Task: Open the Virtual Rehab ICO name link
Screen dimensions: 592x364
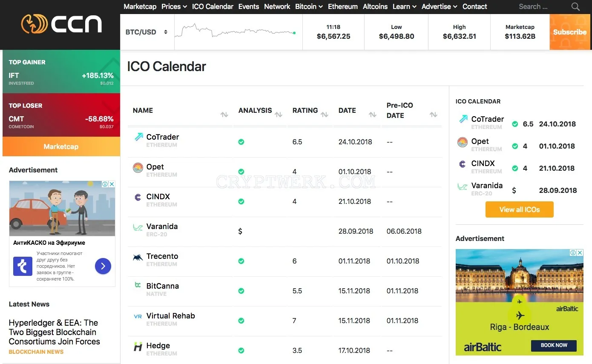Action: coord(171,316)
